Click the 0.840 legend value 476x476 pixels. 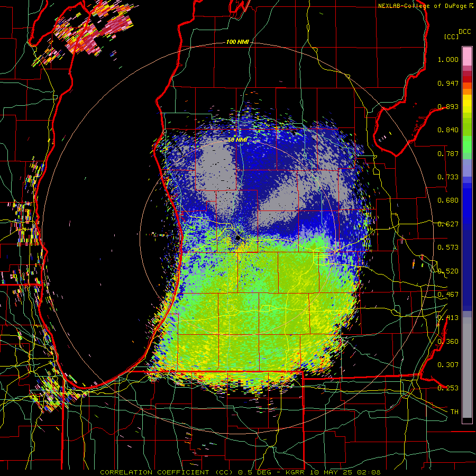point(448,130)
